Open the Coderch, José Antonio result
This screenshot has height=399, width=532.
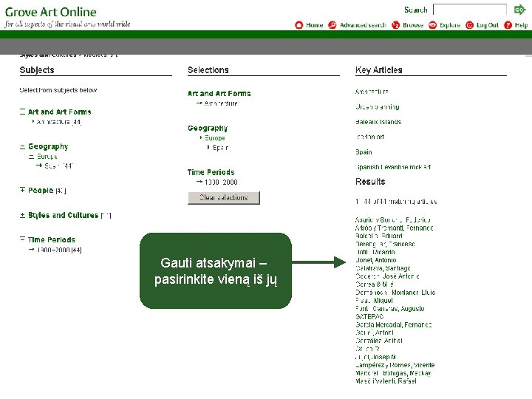tap(387, 276)
